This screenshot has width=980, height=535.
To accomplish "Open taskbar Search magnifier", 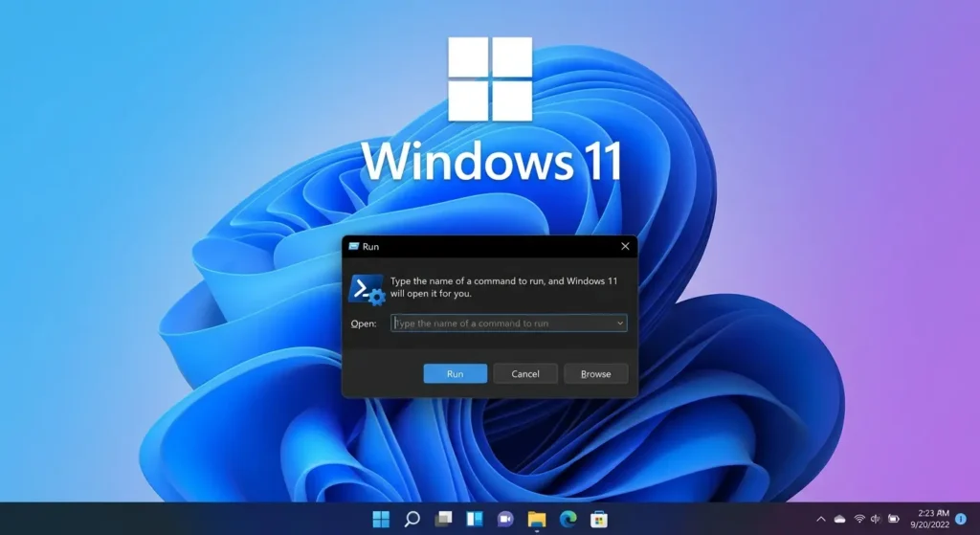I will pyautogui.click(x=412, y=519).
